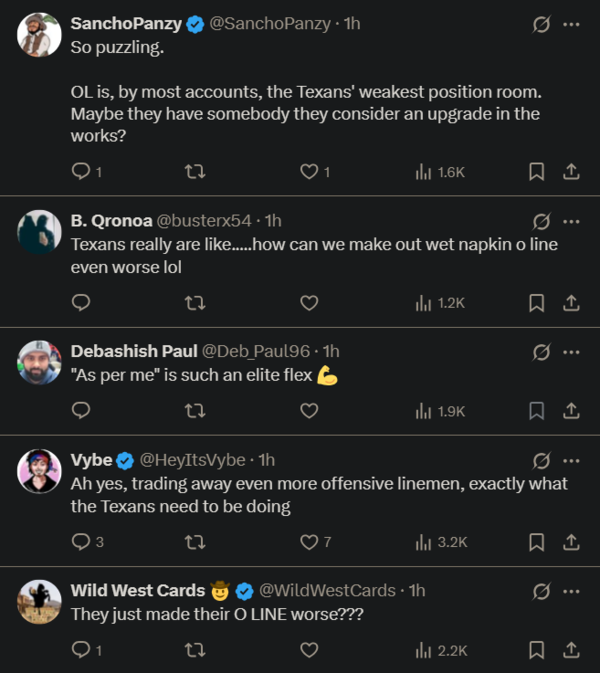Share Vybe's tweet
Image resolution: width=600 pixels, height=673 pixels.
coord(571,541)
